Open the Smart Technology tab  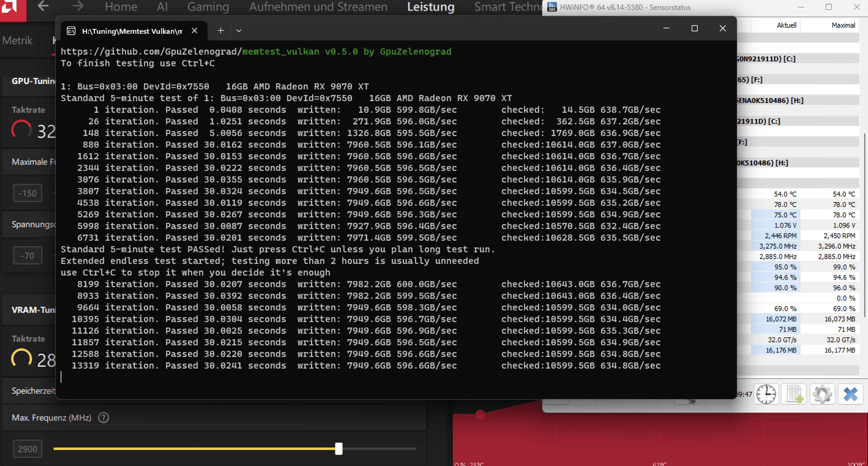(x=508, y=7)
